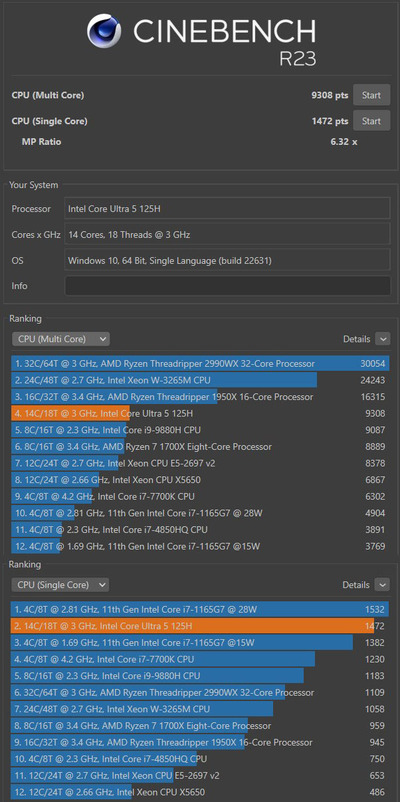Select the orange Core Ultra 5 125H multi-core entry
Image resolution: width=400 pixels, height=802 pixels.
[200, 413]
